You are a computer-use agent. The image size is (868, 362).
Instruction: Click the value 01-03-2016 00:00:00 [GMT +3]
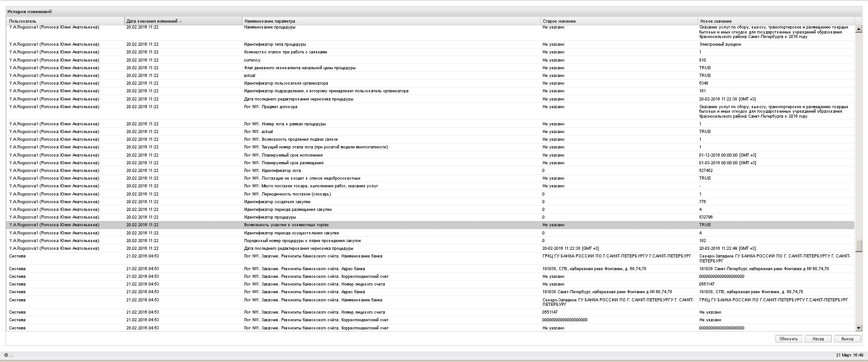727,163
